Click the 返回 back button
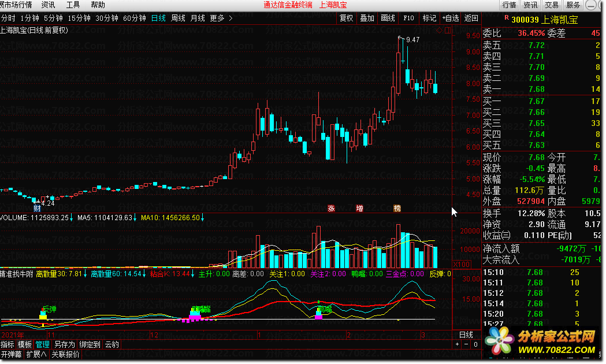606x364 pixels. click(471, 18)
